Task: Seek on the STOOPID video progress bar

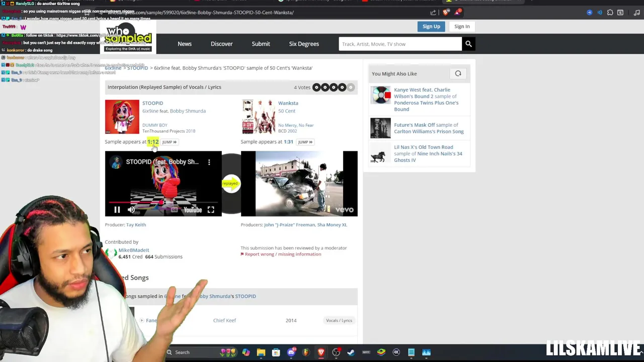Action: 163,202
